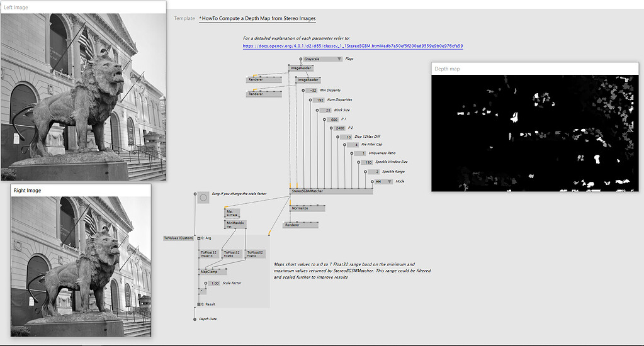Click the Left Image lion preview

pyautogui.click(x=84, y=97)
